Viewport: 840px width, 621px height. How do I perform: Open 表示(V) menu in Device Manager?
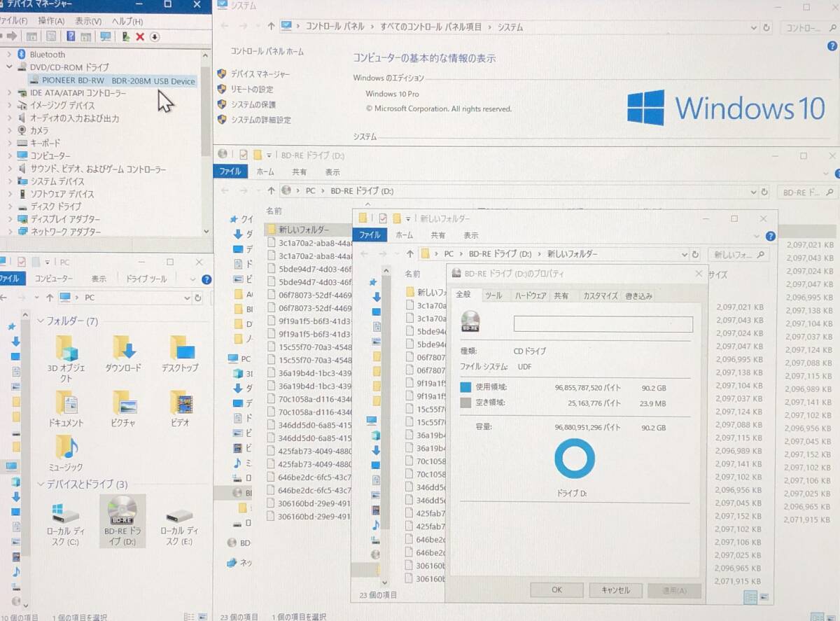click(x=88, y=21)
